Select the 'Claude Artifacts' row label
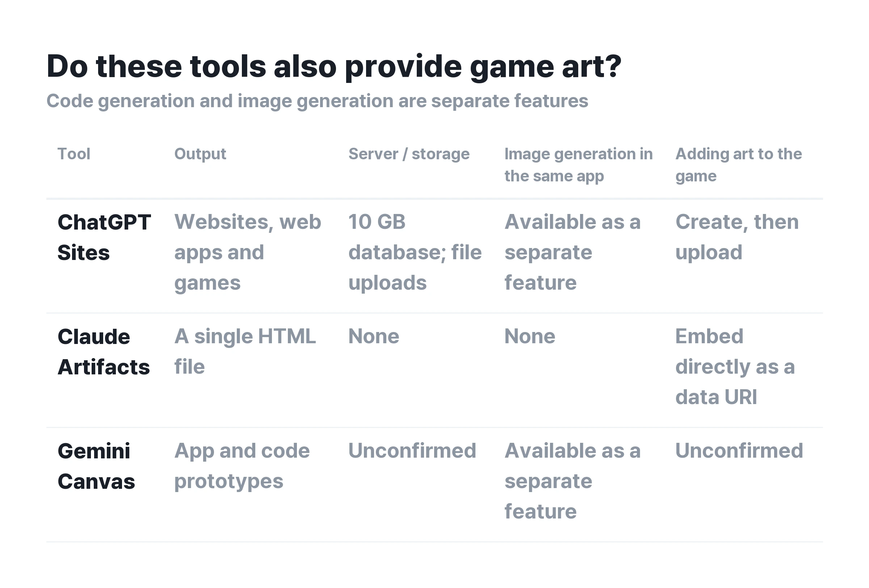 [x=104, y=352]
